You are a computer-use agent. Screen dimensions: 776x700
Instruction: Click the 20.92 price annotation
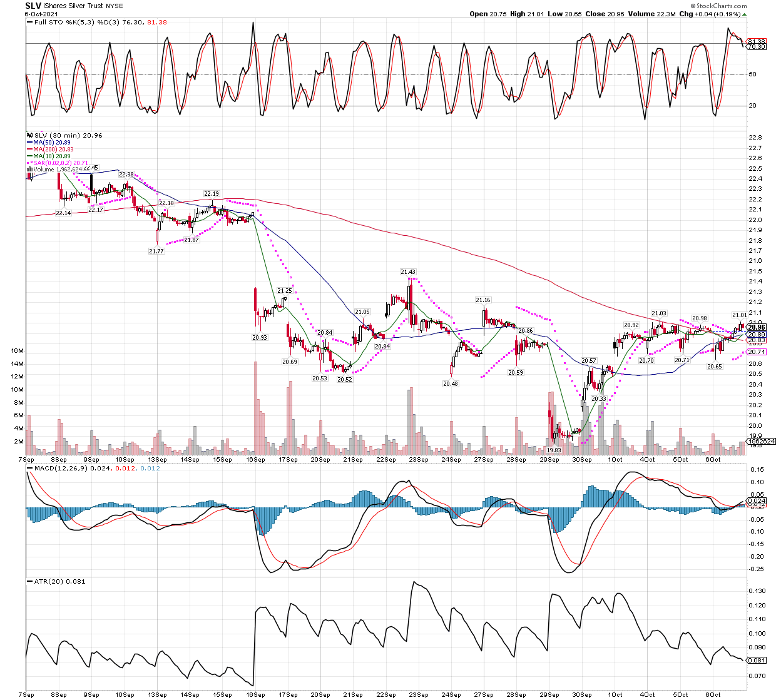click(631, 325)
